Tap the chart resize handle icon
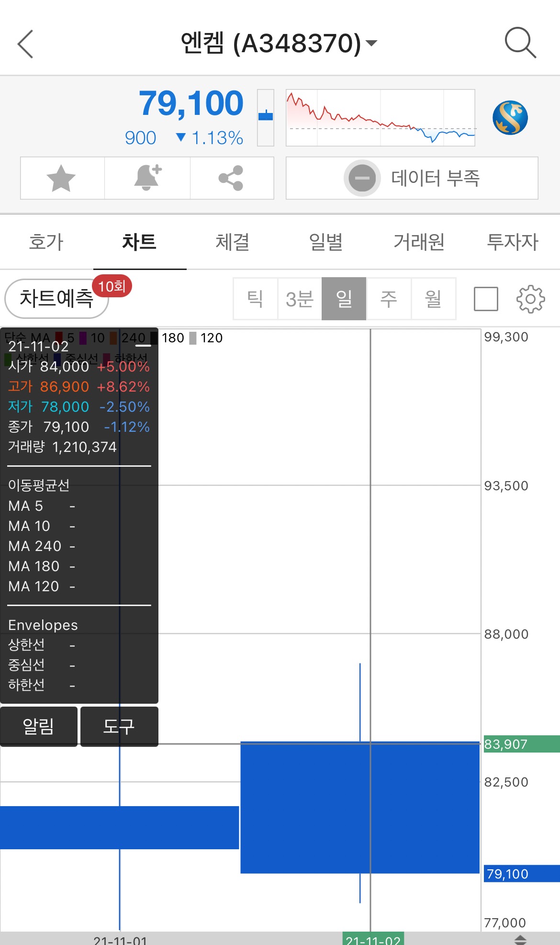This screenshot has width=560, height=945. coord(520,939)
